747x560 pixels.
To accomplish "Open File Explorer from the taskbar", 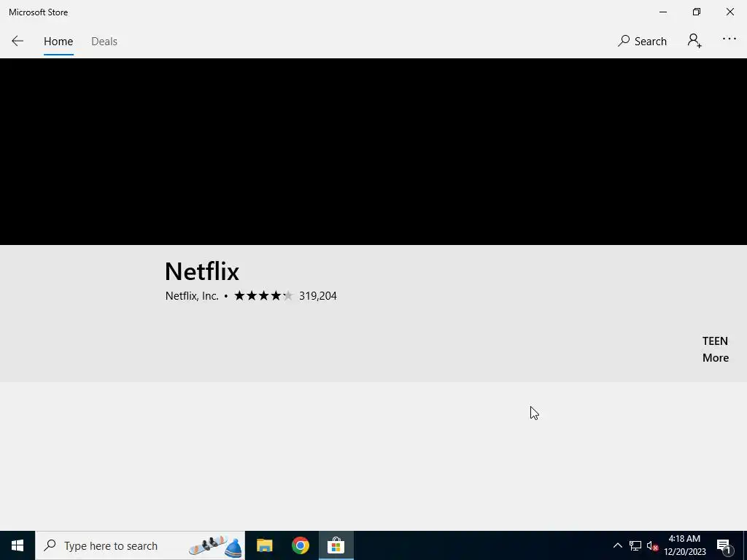I will click(264, 545).
